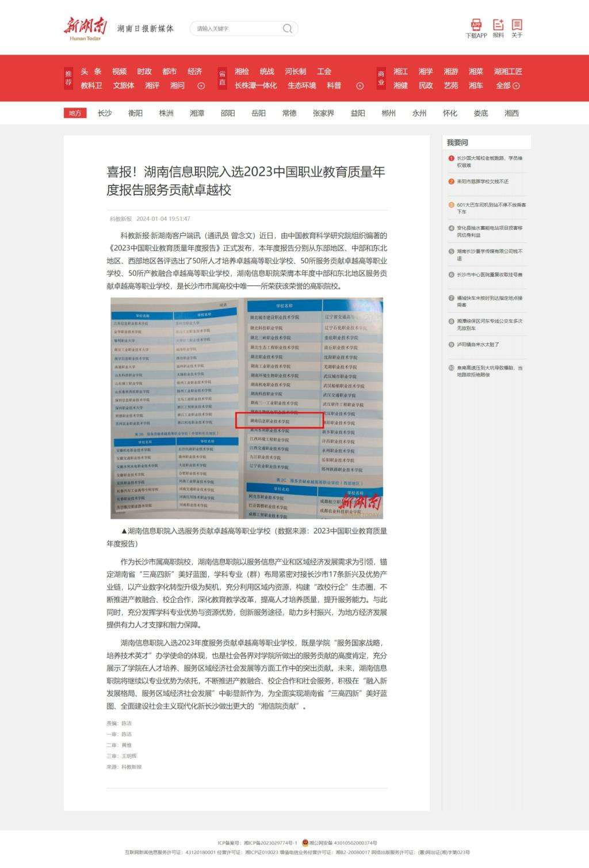
Task: Open the 头条 menu item
Action: point(91,71)
